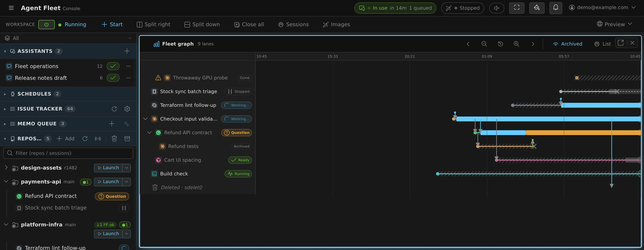The width and height of the screenshot is (644, 250).
Task: Delete repos with the trash icon
Action: (x=114, y=139)
